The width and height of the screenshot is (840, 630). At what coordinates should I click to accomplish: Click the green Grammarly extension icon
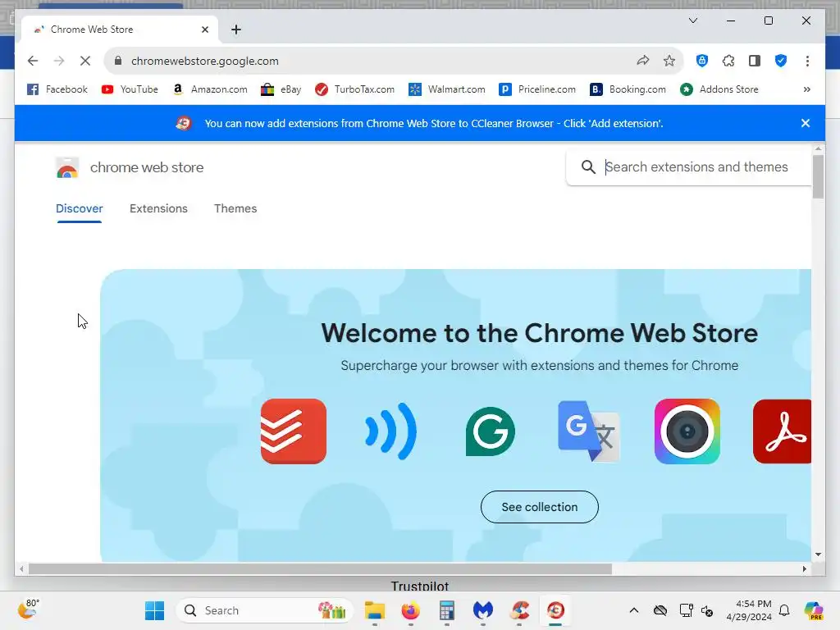(491, 431)
